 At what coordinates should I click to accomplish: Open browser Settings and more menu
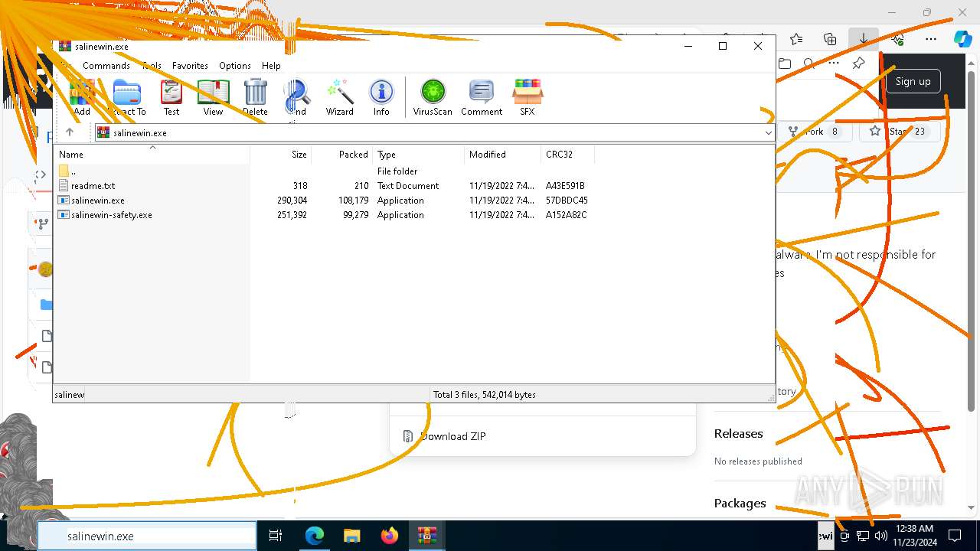pos(931,38)
